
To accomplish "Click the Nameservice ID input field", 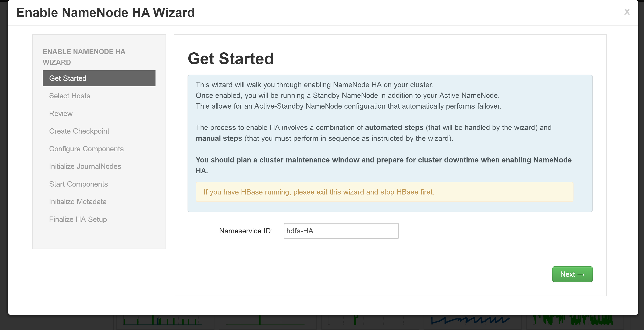I will point(341,231).
